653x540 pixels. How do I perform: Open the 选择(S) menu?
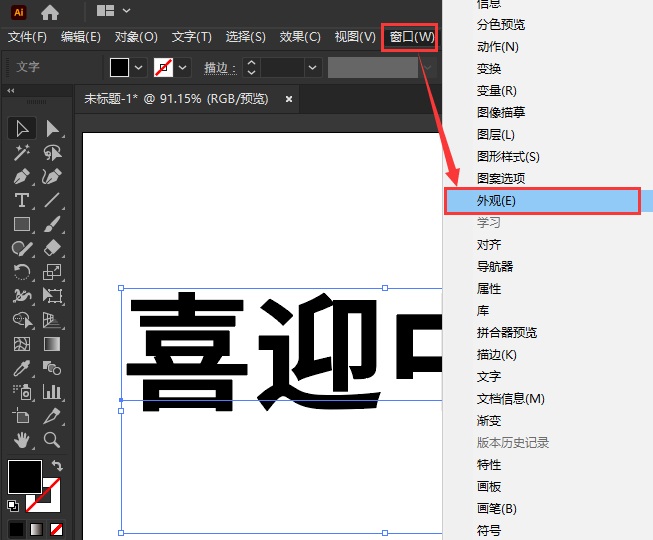coord(246,37)
